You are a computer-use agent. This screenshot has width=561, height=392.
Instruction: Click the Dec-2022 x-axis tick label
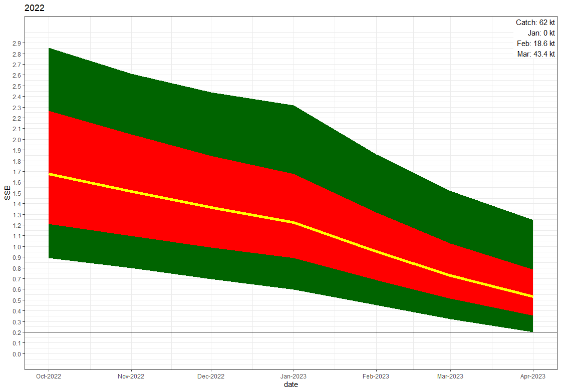tap(211, 376)
